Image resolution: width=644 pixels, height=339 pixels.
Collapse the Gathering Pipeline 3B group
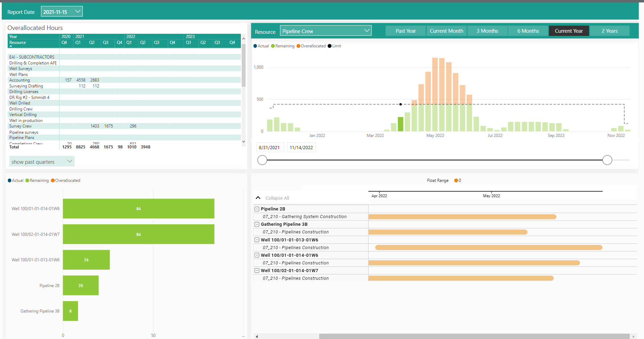(257, 224)
